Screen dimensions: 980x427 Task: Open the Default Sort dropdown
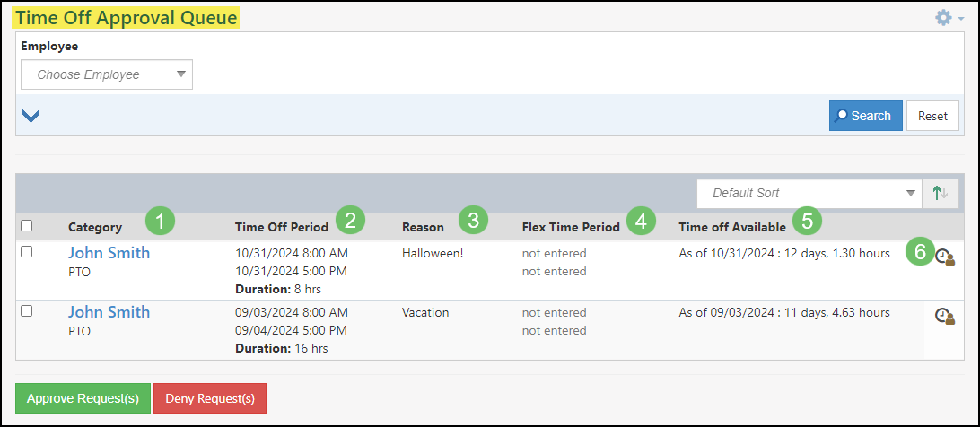click(809, 193)
